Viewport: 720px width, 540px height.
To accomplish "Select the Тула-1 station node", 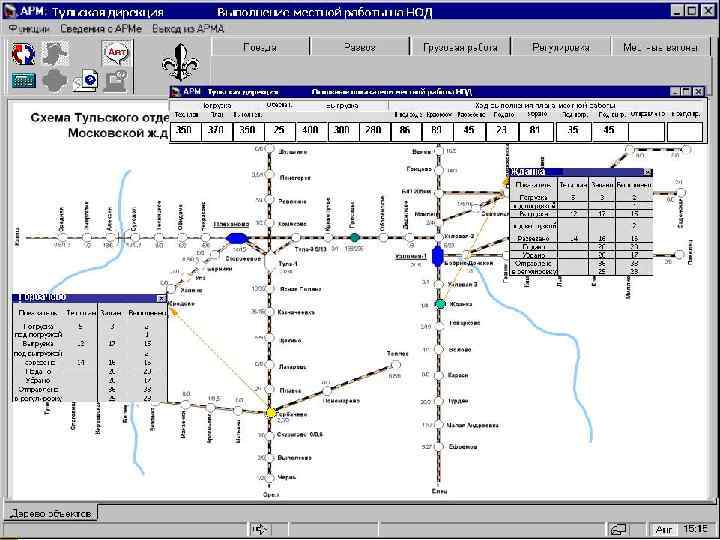I will click(269, 263).
